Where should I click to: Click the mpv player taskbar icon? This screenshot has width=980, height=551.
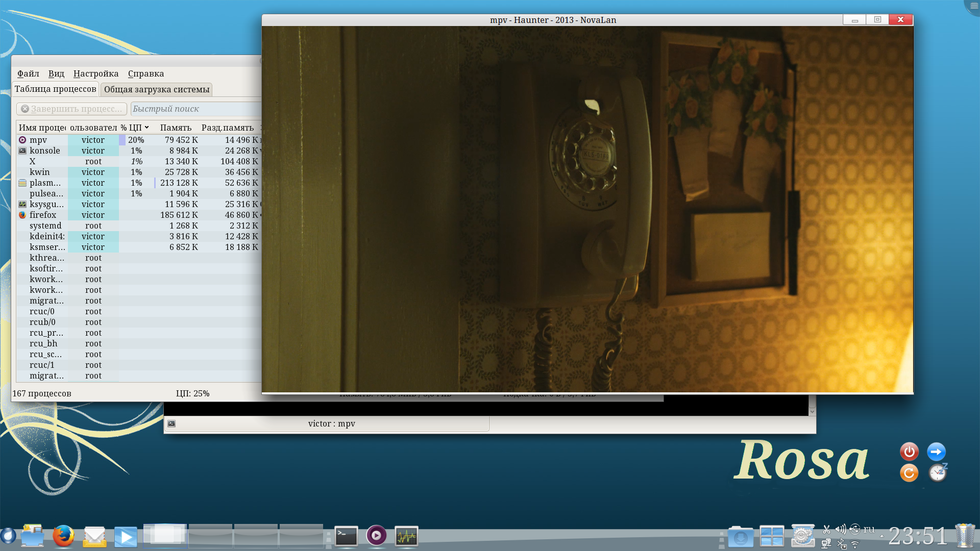tap(376, 536)
